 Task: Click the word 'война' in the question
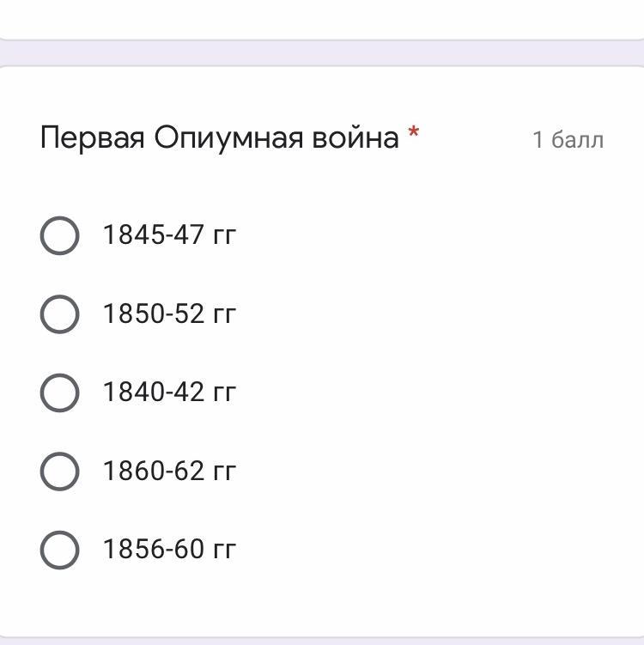tap(355, 137)
